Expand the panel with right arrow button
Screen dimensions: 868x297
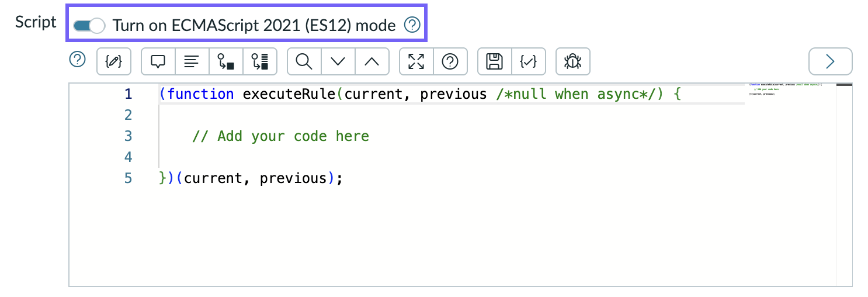tap(830, 61)
